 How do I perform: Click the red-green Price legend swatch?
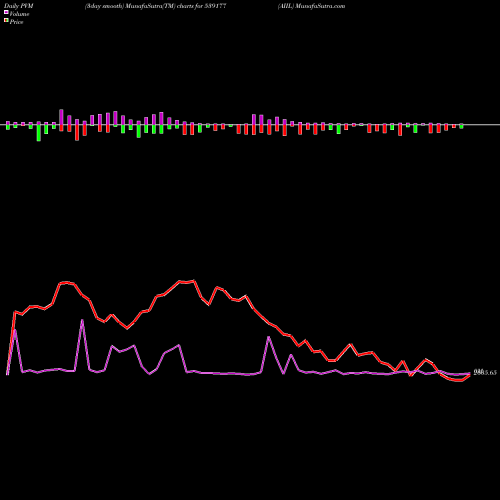click(x=6, y=21)
